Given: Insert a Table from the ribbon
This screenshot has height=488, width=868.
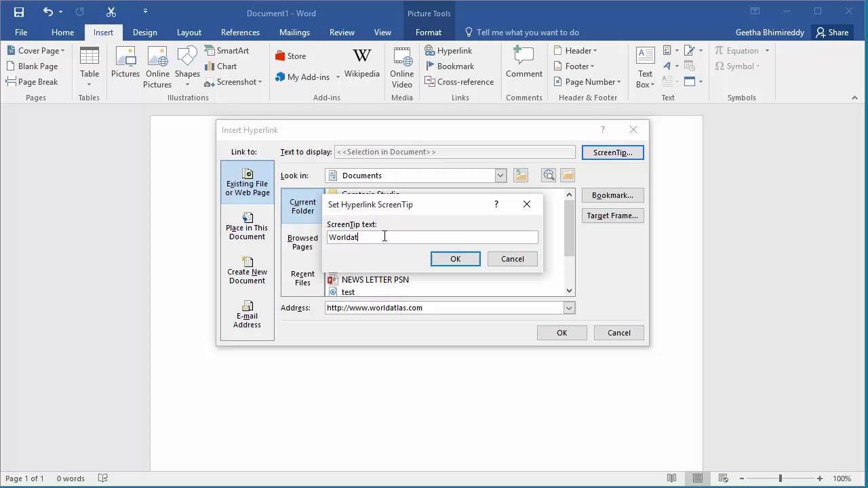Looking at the screenshot, I should pos(90,67).
